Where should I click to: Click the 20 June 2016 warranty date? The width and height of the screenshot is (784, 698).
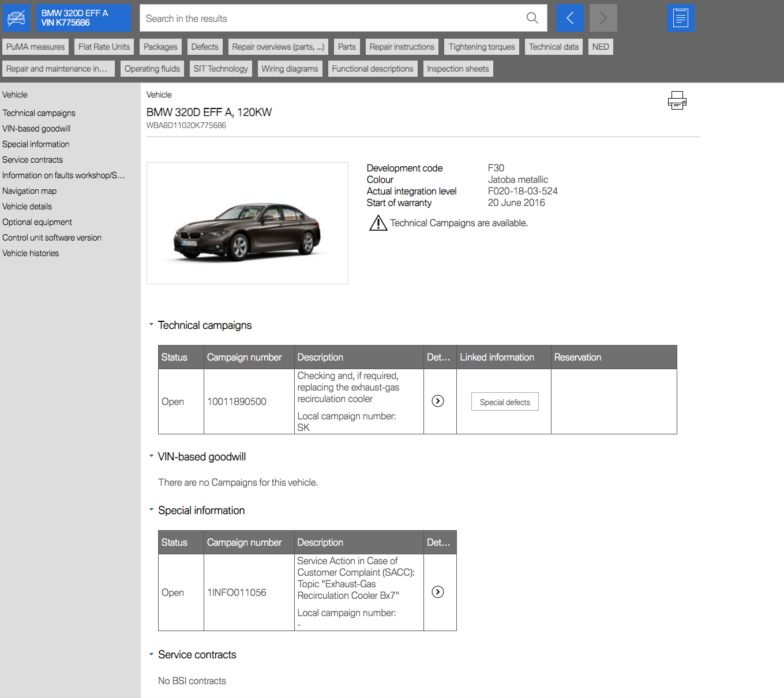[x=516, y=202]
